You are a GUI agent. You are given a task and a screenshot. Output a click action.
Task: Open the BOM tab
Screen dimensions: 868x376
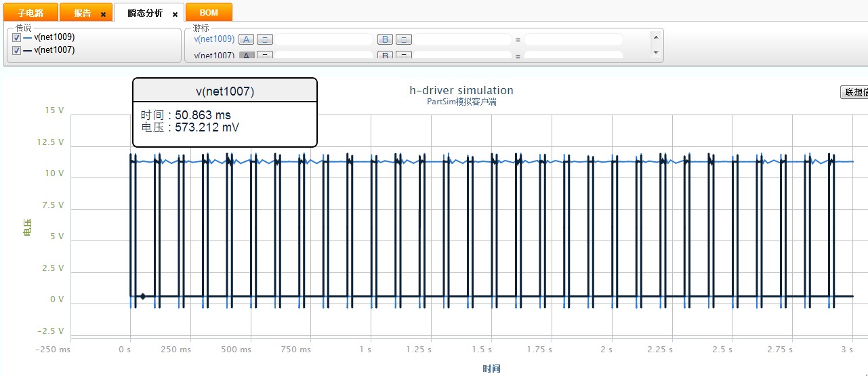209,12
